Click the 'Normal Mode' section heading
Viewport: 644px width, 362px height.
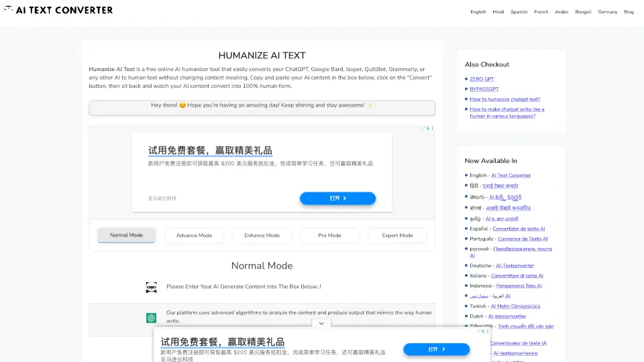pyautogui.click(x=262, y=265)
